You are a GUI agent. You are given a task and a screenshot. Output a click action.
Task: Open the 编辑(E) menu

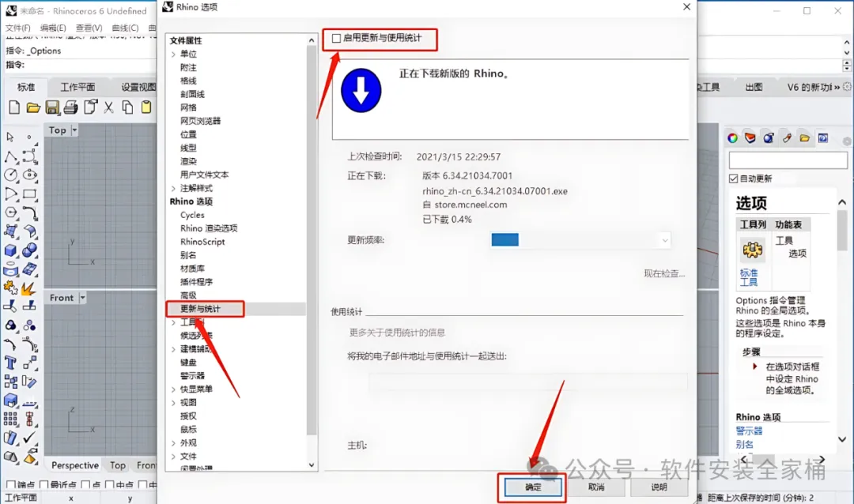(53, 28)
